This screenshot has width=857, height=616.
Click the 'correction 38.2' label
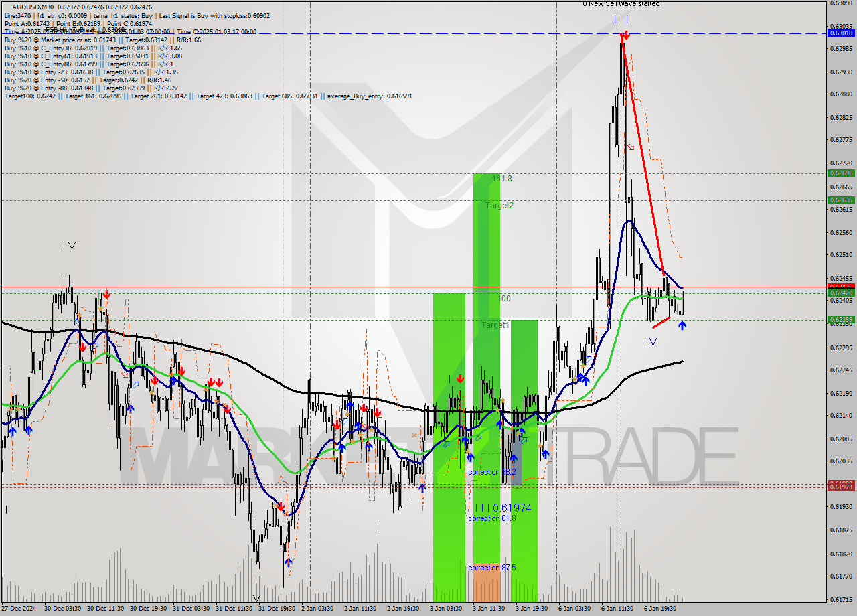(492, 472)
